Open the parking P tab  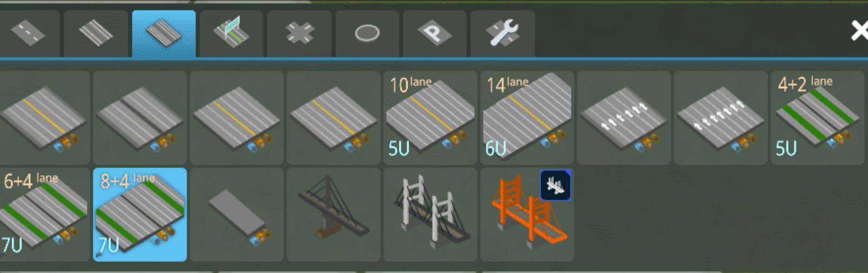(434, 33)
